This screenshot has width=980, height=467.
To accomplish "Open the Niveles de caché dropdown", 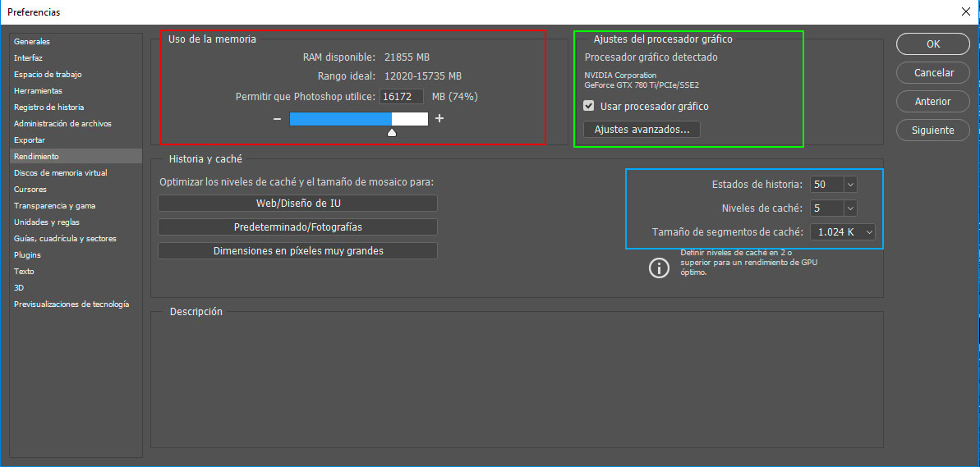I will pyautogui.click(x=849, y=208).
